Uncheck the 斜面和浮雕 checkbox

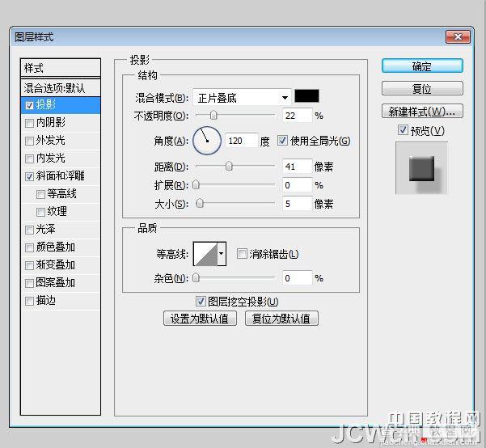[x=29, y=176]
